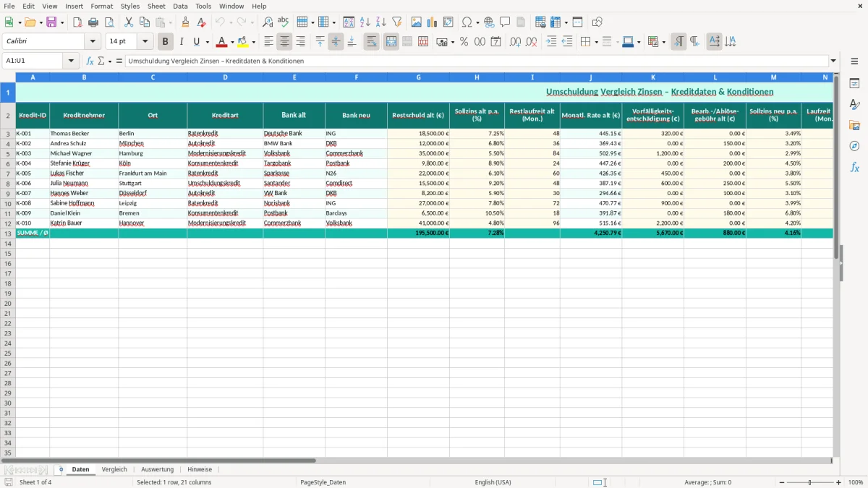868x488 pixels.
Task: Toggle the AutoFilter funnel
Action: [396, 22]
